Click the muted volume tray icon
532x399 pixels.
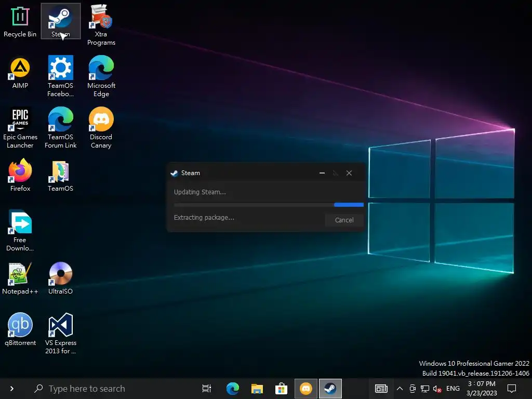pos(437,389)
